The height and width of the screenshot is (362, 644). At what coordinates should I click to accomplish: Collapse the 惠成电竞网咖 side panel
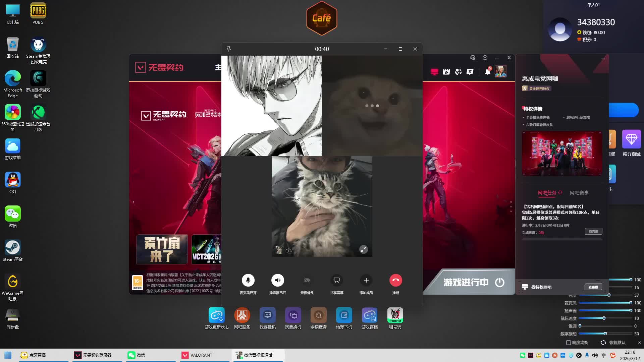(603, 59)
